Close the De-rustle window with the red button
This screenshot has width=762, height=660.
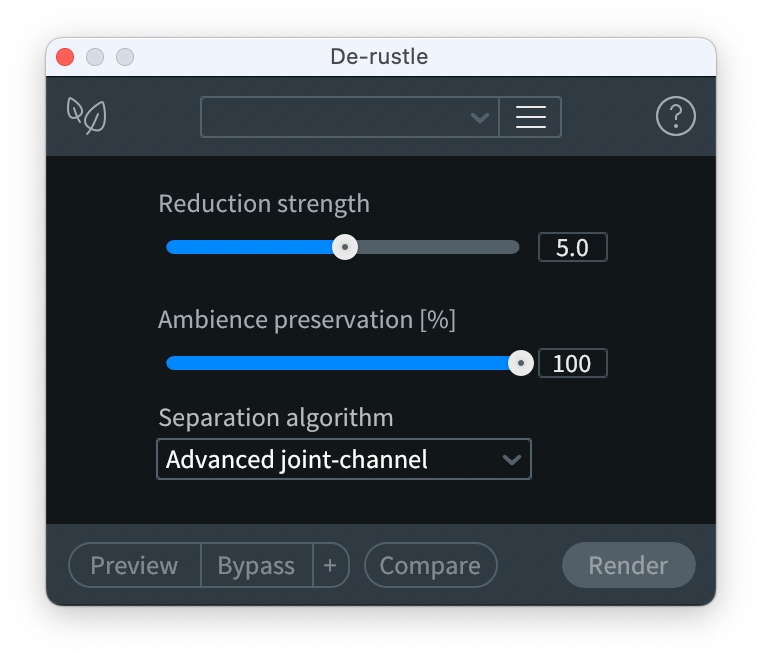tap(65, 57)
